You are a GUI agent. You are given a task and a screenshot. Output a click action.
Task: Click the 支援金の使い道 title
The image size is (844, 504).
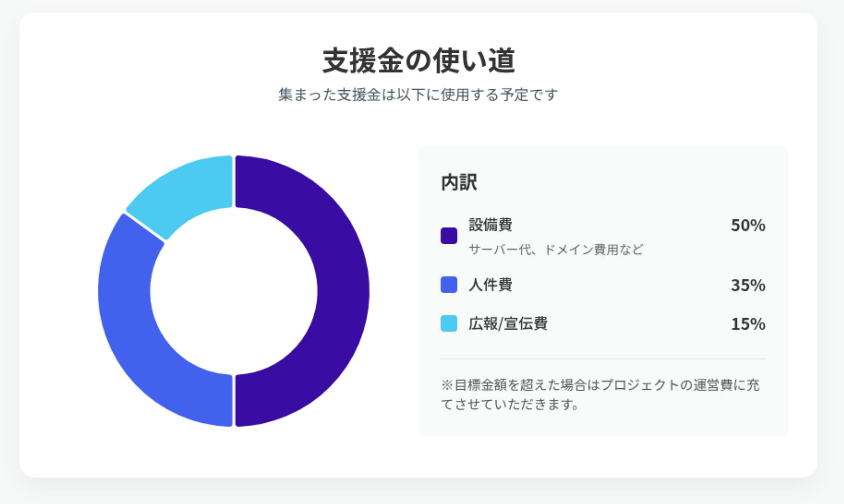419,61
